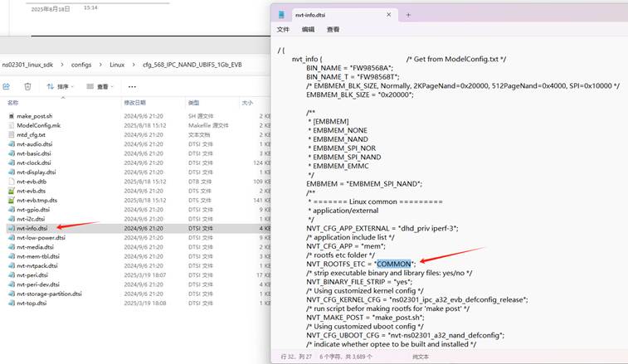The width and height of the screenshot is (628, 364).
Task: Expand chevron after ns02301_linux_sdk breadcrumb
Action: [x=62, y=65]
